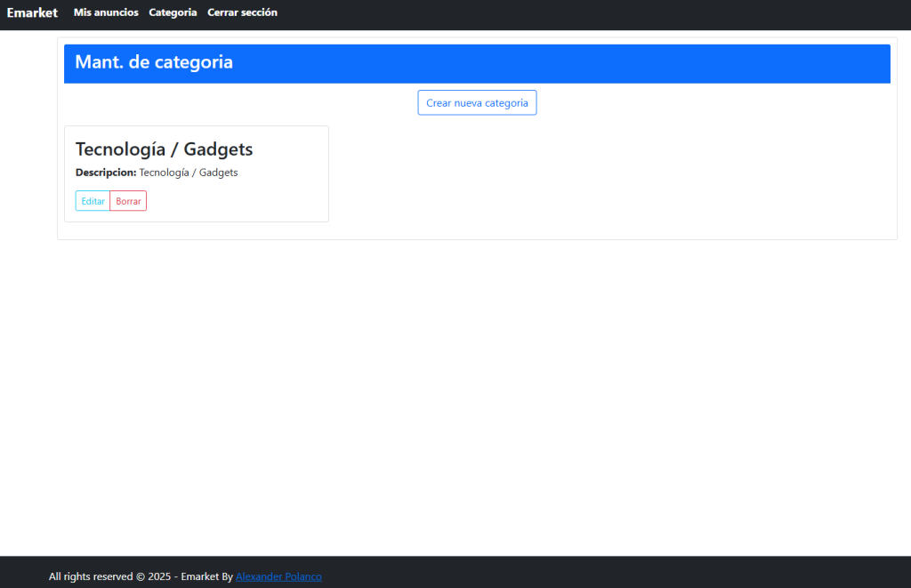Click the Emarket brand logo
The height and width of the screenshot is (588, 911).
tap(32, 12)
